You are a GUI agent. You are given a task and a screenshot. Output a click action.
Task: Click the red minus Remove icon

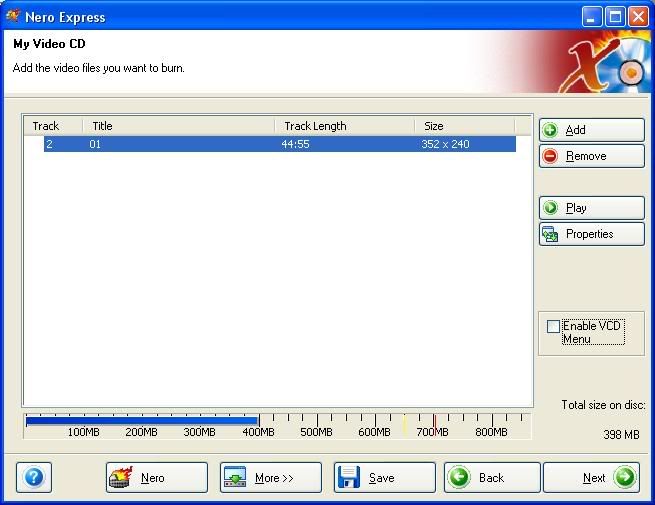click(x=550, y=156)
